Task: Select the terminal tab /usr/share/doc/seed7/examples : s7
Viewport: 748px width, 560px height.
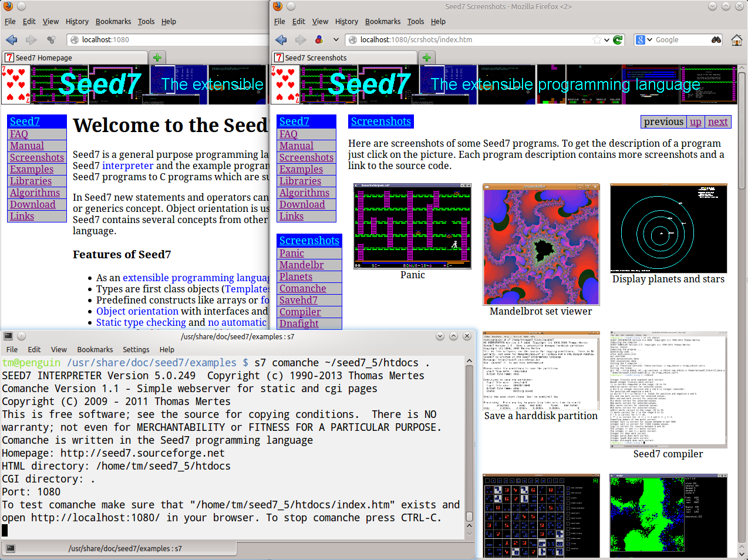Action: 119,548
